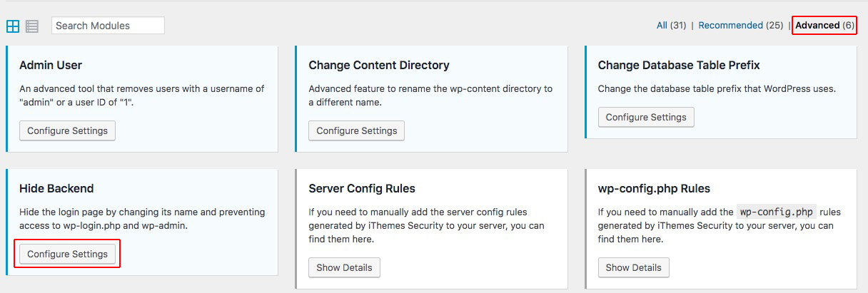Viewport: 868px width, 293px height.
Task: Configure Settings for Change Database Table Prefix
Action: (646, 117)
